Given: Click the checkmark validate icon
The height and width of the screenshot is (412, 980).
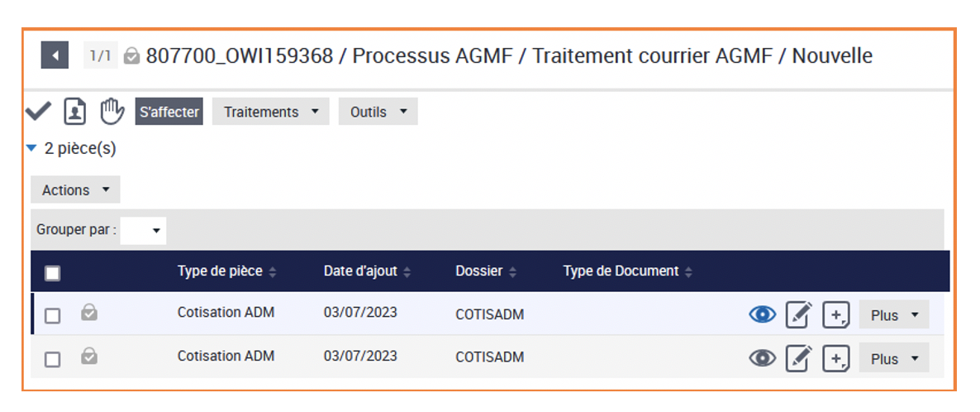Looking at the screenshot, I should coord(38,111).
